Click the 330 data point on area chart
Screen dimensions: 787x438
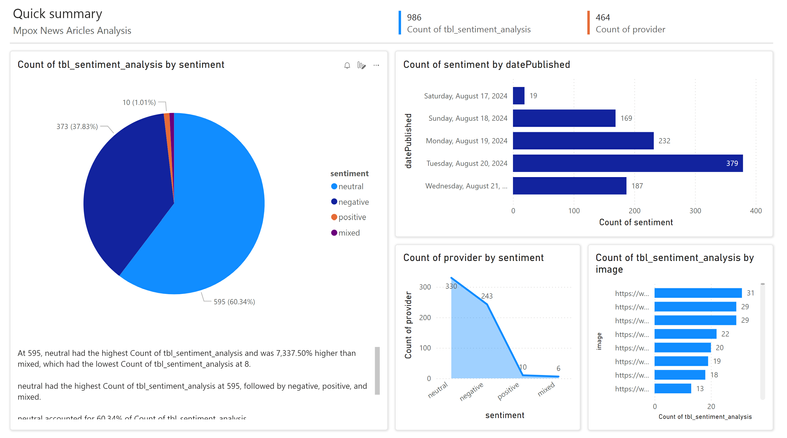point(451,278)
